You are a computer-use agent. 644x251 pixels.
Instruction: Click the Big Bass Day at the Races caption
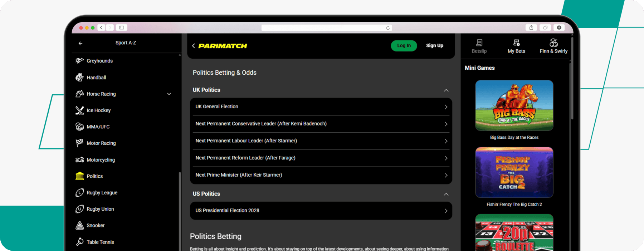click(514, 138)
